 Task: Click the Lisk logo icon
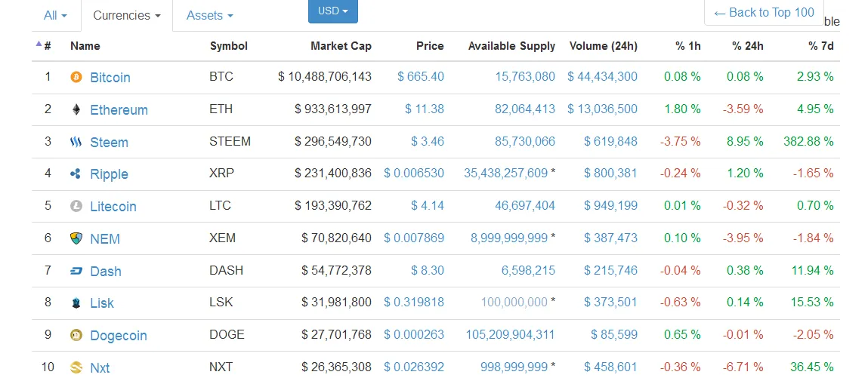(76, 303)
